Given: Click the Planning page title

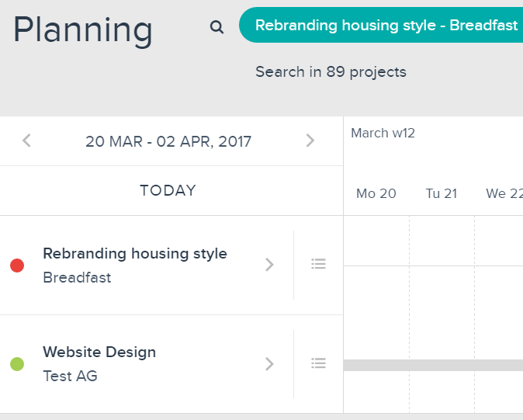Looking at the screenshot, I should tap(83, 30).
